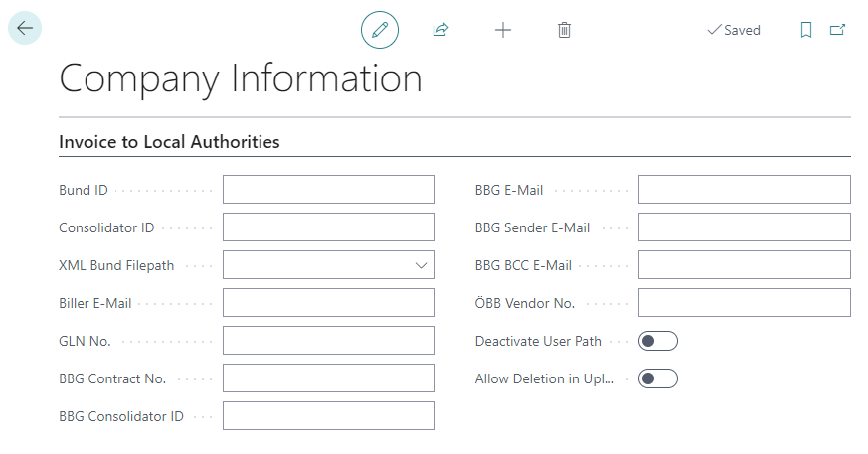The width and height of the screenshot is (868, 454).
Task: Select the Consolidator ID input field
Action: 328,227
